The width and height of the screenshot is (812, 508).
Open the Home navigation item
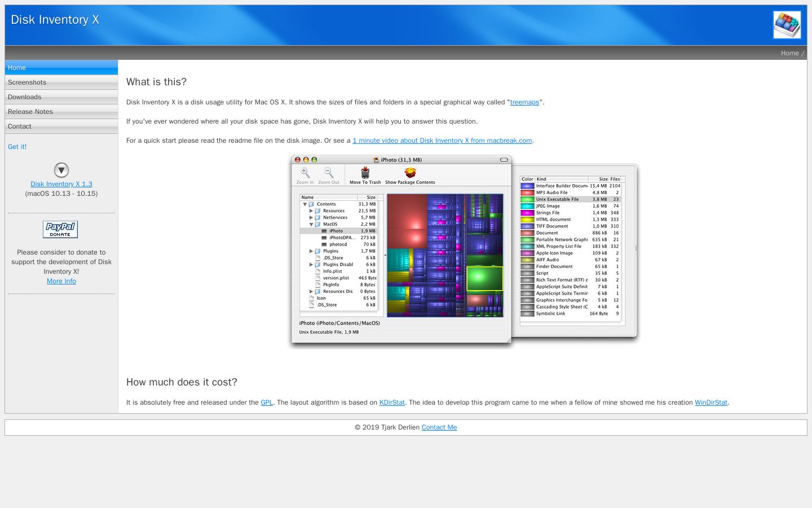point(61,68)
